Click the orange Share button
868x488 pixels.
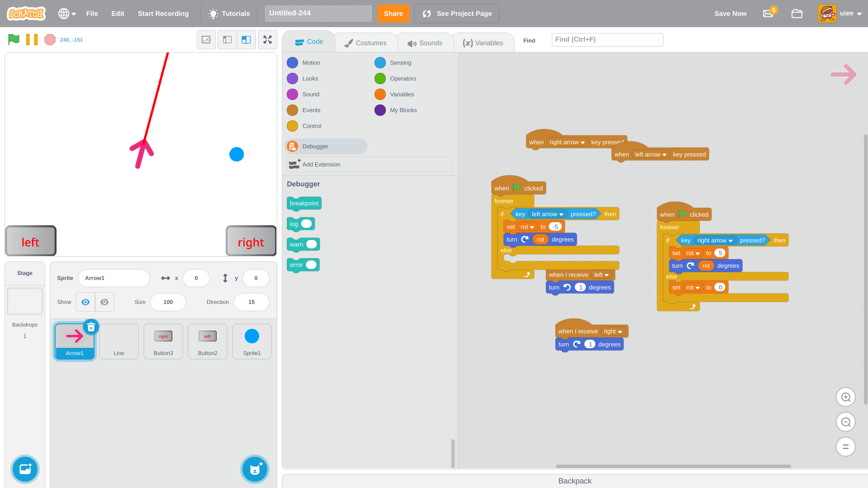393,14
